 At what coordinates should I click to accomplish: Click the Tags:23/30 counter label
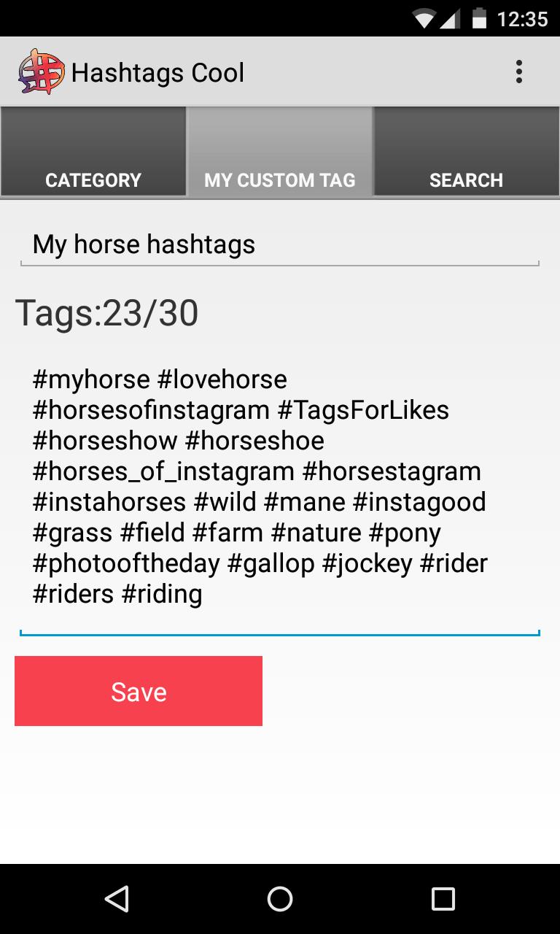107,312
